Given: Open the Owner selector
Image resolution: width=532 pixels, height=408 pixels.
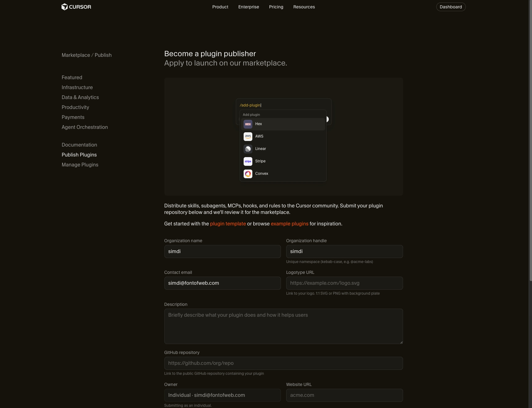Looking at the screenshot, I should pos(222,395).
